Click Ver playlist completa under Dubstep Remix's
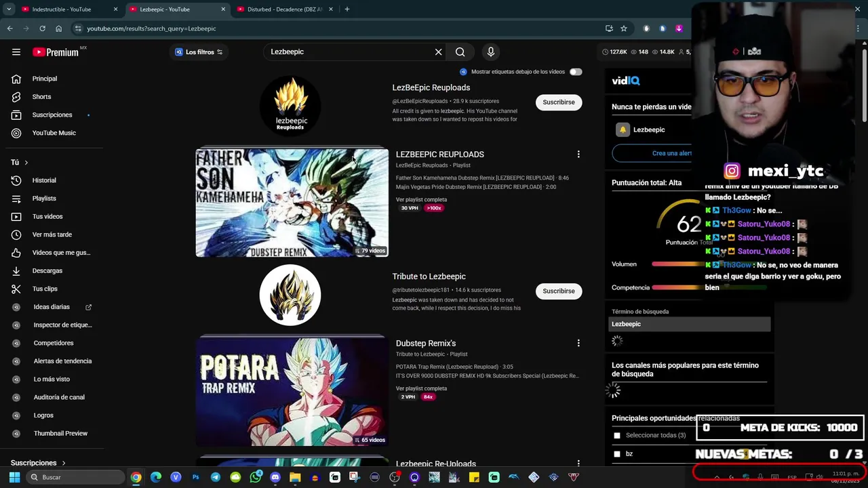Image resolution: width=868 pixels, height=488 pixels. tap(421, 389)
